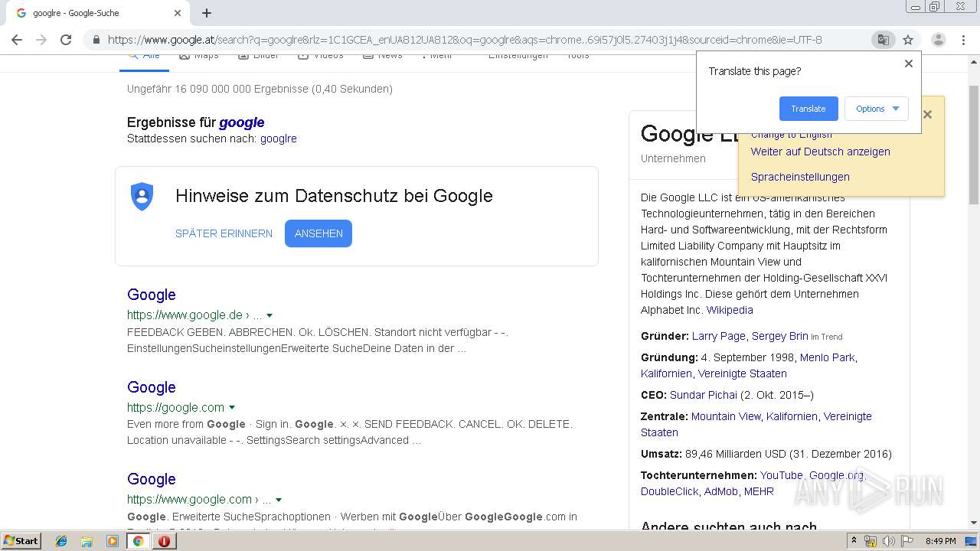Go back using the browser back arrow
This screenshot has height=551, width=980.
tap(17, 40)
